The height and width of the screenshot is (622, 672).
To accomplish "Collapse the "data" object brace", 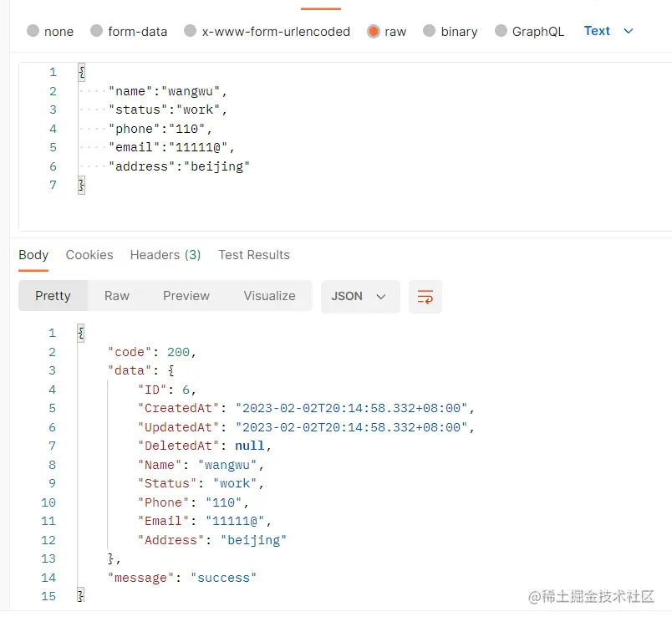I will coord(171,370).
